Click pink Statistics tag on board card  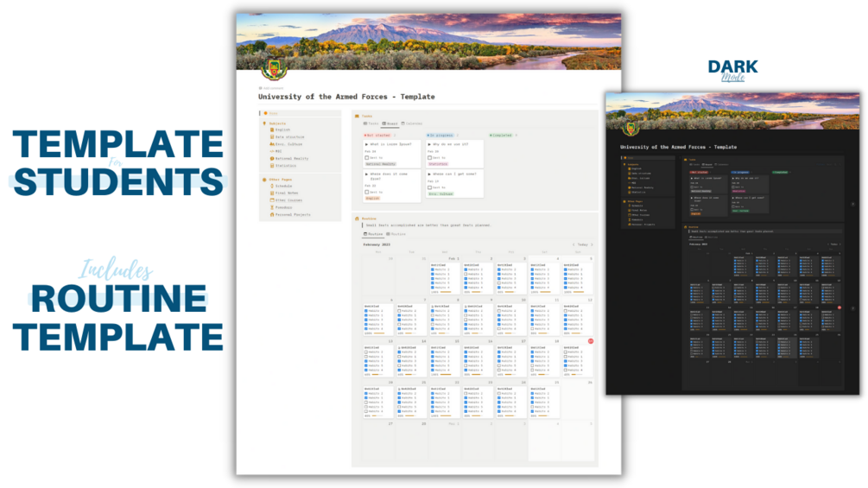point(438,164)
